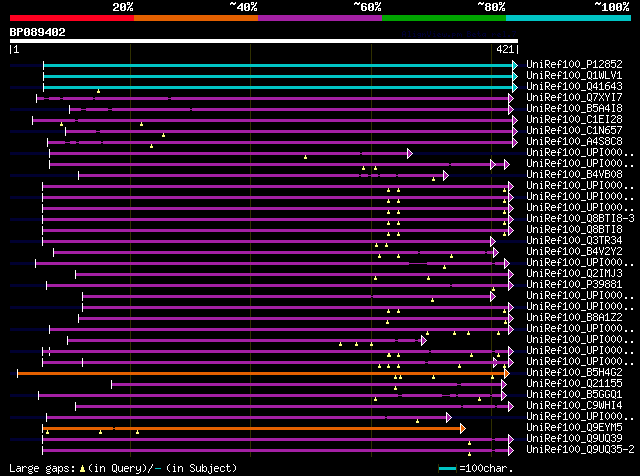Click the cyan ~100% identity legend segment
Image resolution: width=640 pixels, height=476 pixels.
(x=569, y=18)
